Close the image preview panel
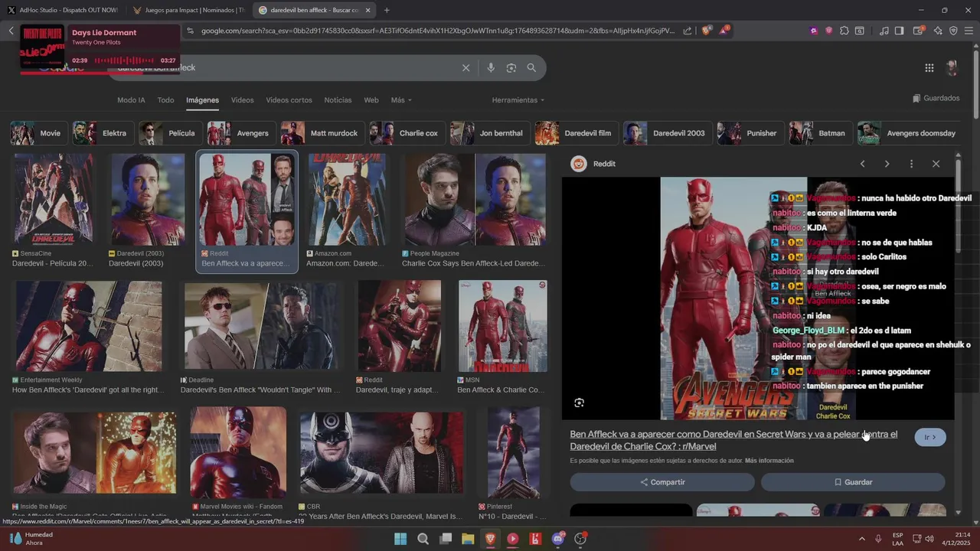 click(x=936, y=164)
